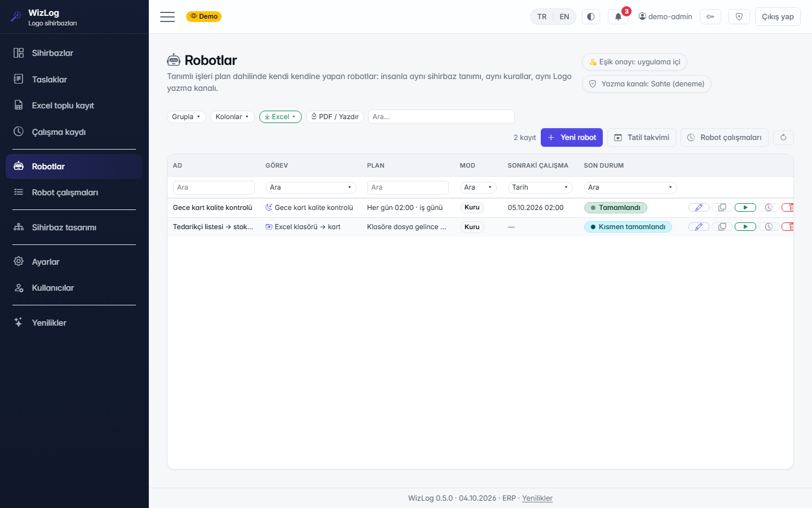The height and width of the screenshot is (508, 812).
Task: Open the Excel export dropdown
Action: tap(280, 117)
